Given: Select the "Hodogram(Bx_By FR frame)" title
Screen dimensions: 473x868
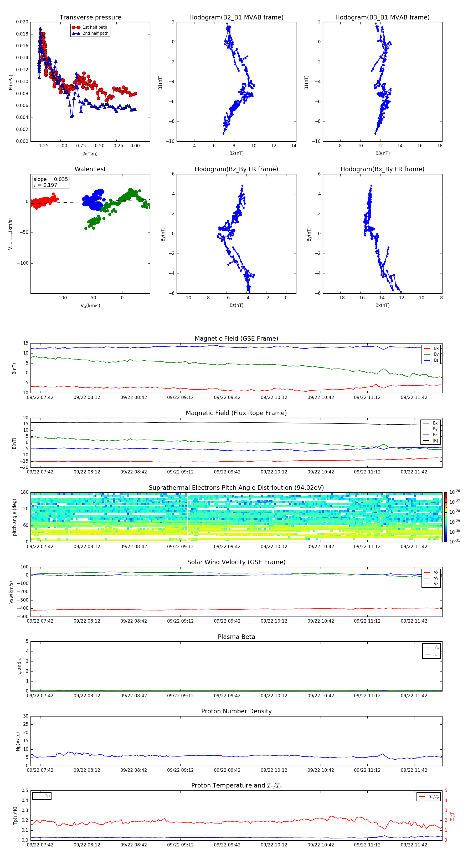Looking at the screenshot, I should (x=382, y=169).
